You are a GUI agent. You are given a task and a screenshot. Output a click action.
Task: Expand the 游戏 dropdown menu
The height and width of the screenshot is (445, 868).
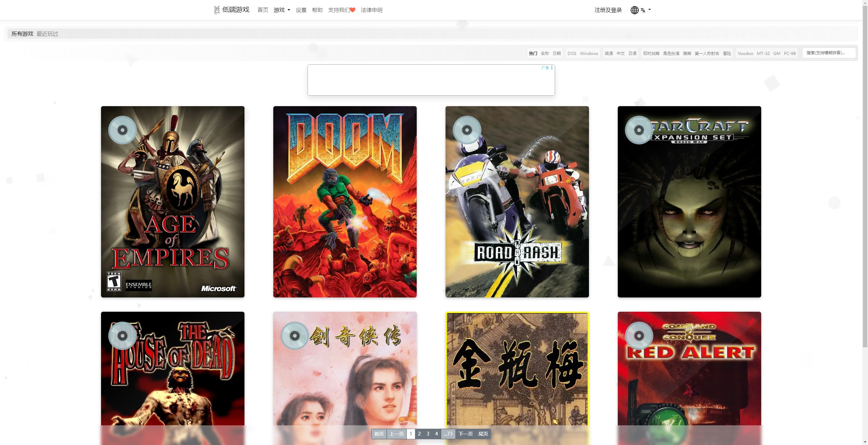pos(281,10)
